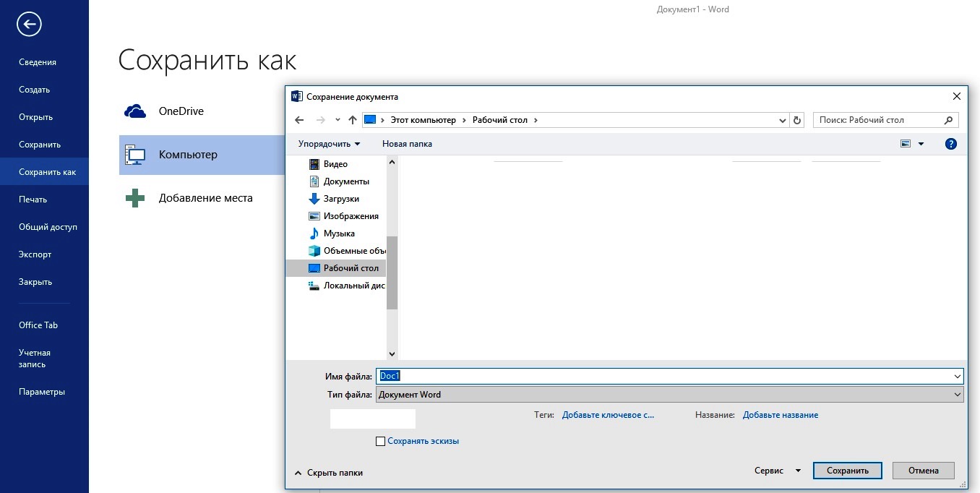Image resolution: width=980 pixels, height=493 pixels.
Task: Expand the Рабочий стол breadcrumb arrow
Action: [536, 120]
